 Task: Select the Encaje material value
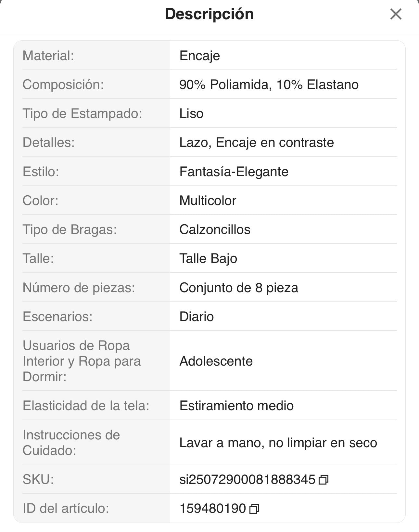click(199, 56)
